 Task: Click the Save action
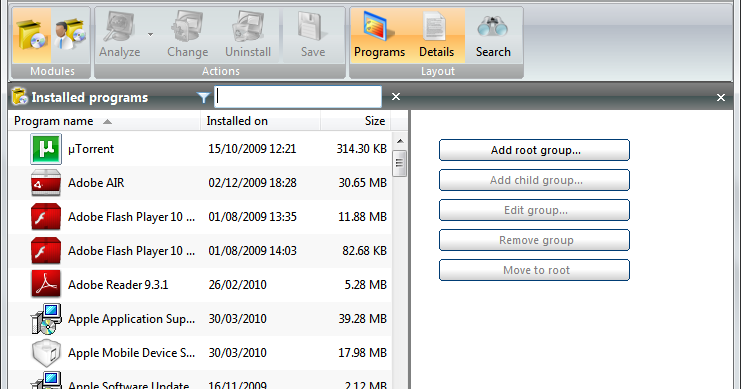coord(313,36)
